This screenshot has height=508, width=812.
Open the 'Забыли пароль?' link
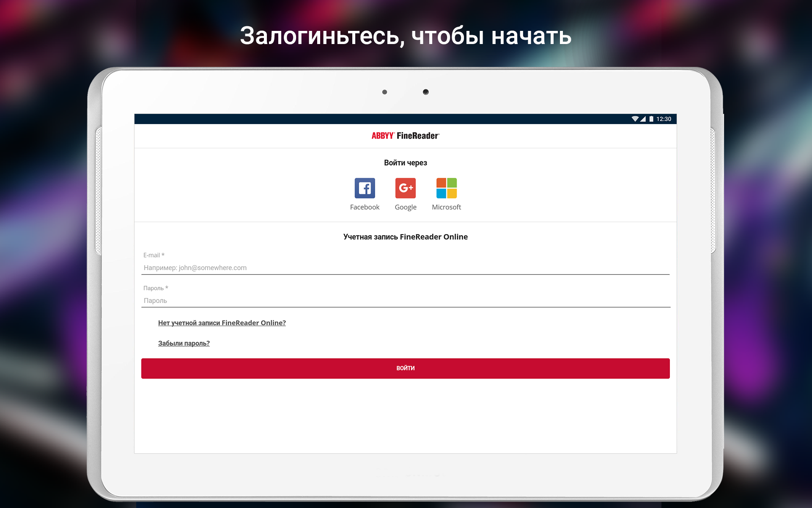(184, 343)
